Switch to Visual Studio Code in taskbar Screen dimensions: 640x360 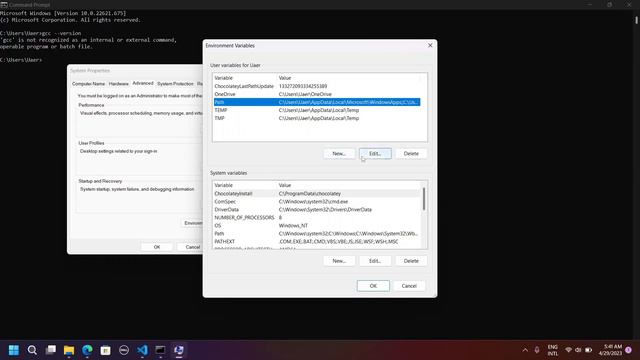pyautogui.click(x=142, y=350)
